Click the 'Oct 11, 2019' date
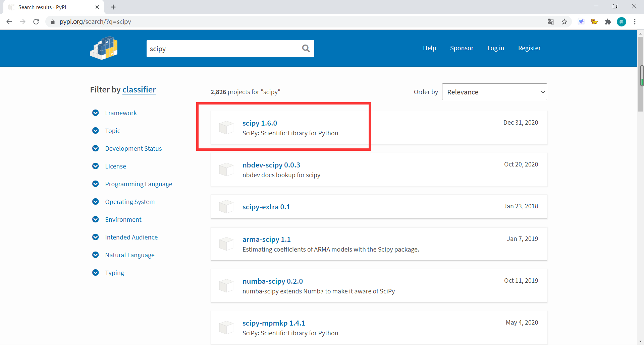This screenshot has width=644, height=345. pos(521,281)
